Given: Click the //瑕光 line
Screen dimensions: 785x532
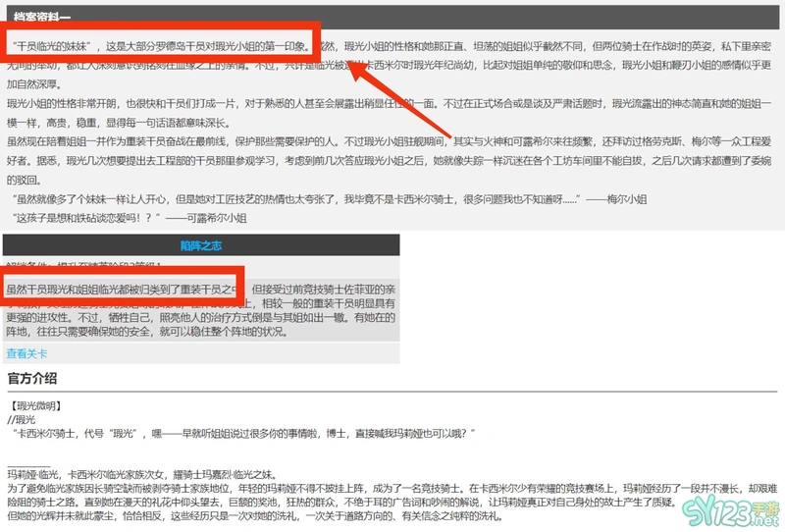Looking at the screenshot, I should (22, 420).
